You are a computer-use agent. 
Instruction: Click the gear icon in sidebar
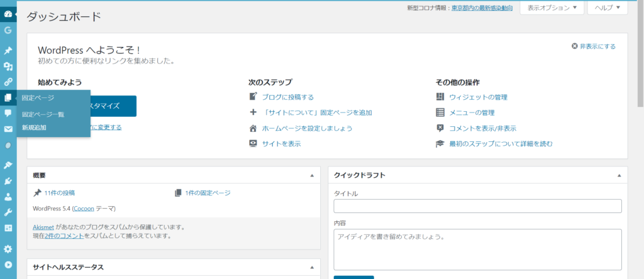pos(8,249)
